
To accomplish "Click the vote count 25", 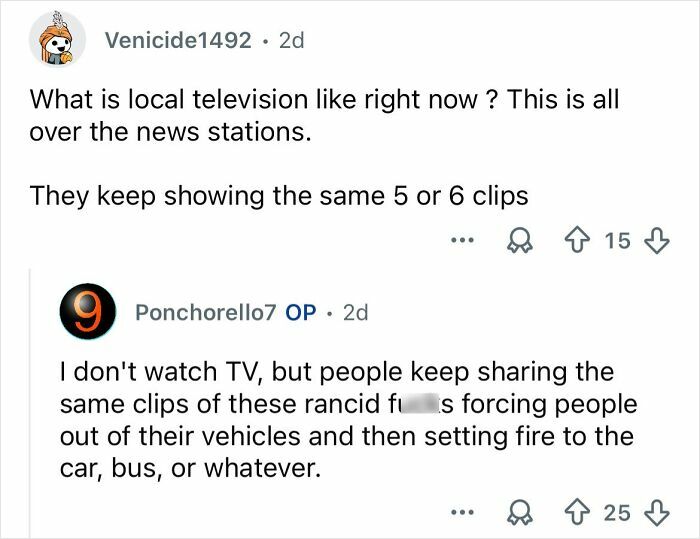I will coord(618,513).
